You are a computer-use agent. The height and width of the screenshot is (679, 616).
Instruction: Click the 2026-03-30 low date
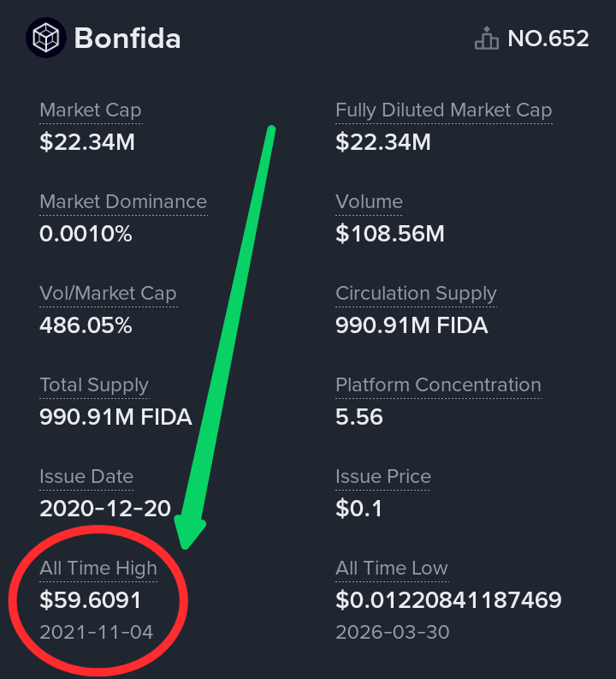pyautogui.click(x=393, y=632)
